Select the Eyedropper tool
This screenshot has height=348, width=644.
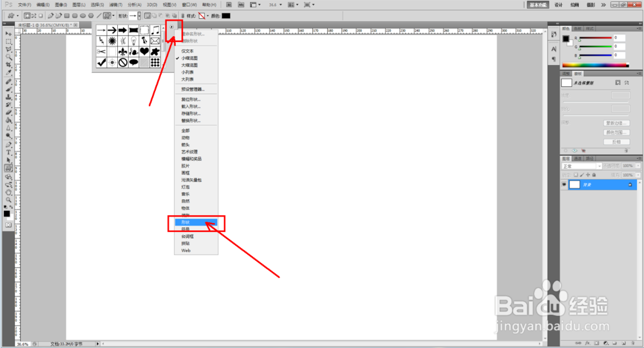[8, 73]
